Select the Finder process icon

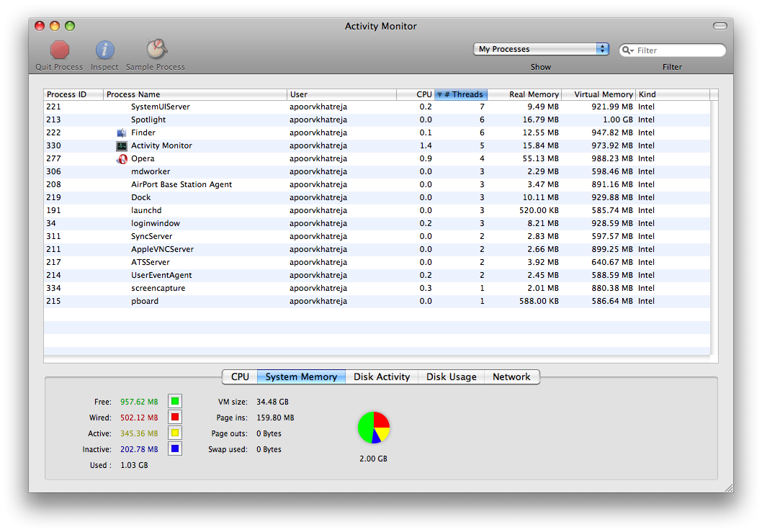point(122,132)
